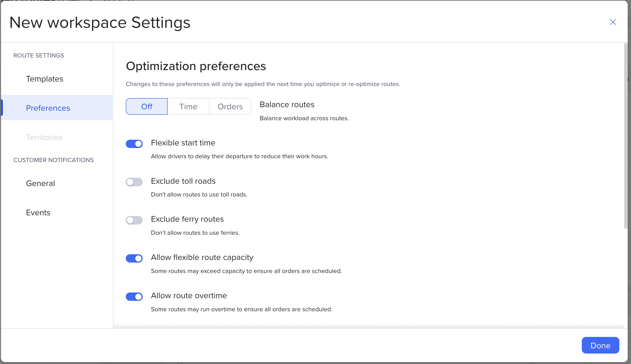
Task: Balance routes by Time
Action: tap(188, 106)
